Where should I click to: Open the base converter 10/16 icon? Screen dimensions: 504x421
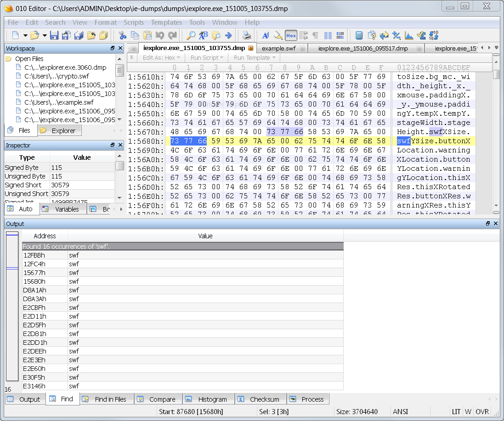[x=434, y=35]
